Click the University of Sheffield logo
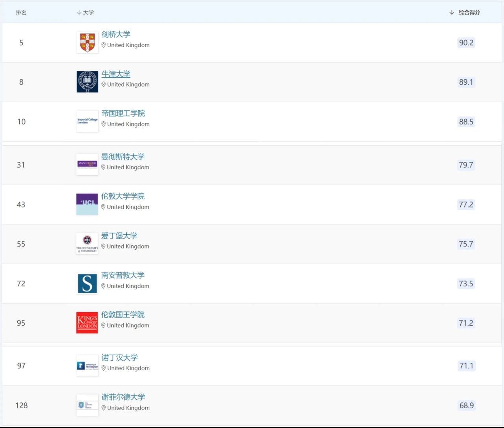This screenshot has width=504, height=428. (x=87, y=405)
